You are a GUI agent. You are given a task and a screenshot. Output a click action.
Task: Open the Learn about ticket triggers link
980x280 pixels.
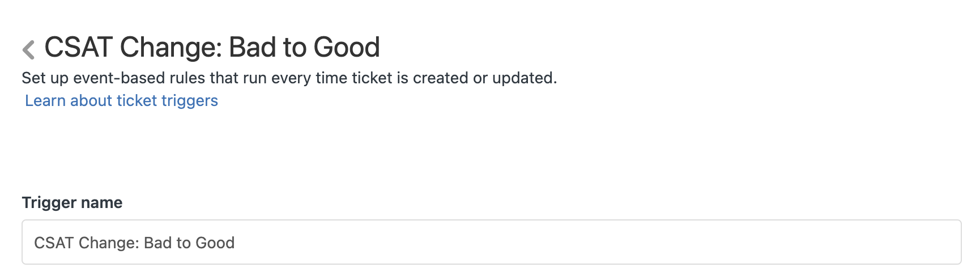click(x=121, y=100)
